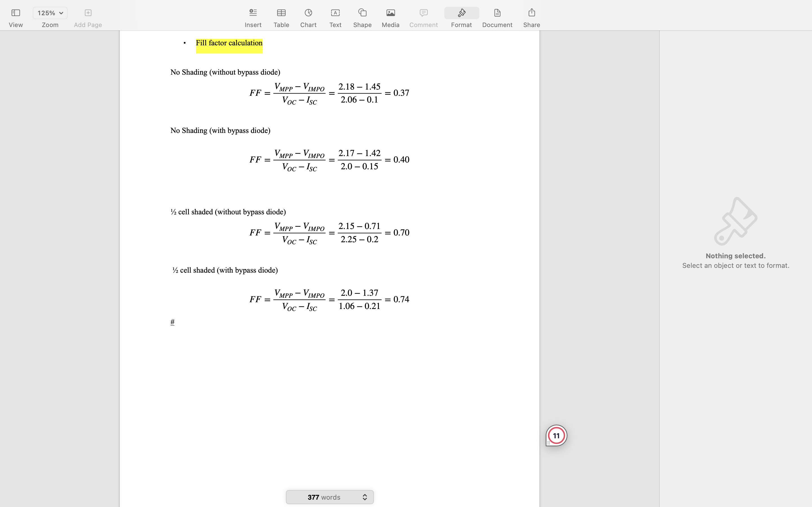
Task: Click the Share icon
Action: coord(531,13)
